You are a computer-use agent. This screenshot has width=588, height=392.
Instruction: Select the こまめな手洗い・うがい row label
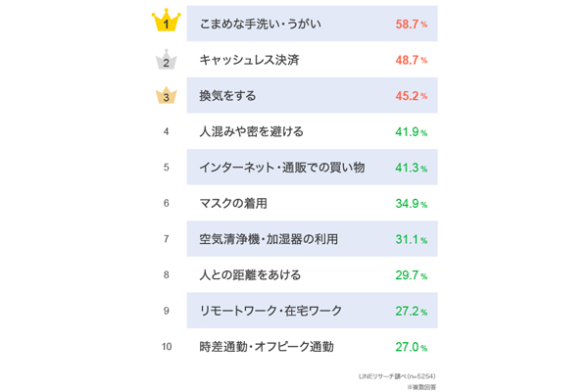(260, 23)
